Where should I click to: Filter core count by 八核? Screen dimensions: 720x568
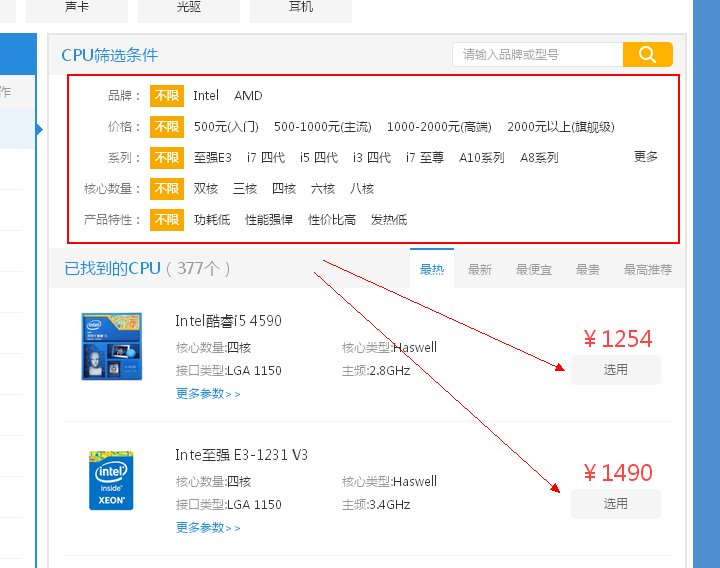pyautogui.click(x=362, y=189)
